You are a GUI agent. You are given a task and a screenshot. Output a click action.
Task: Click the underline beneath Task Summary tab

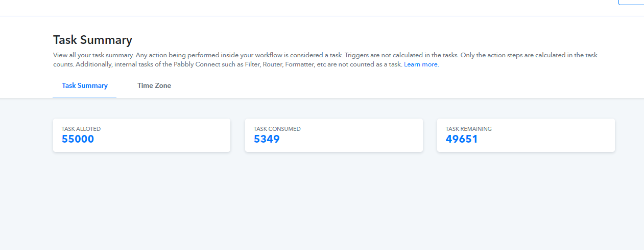click(x=85, y=97)
